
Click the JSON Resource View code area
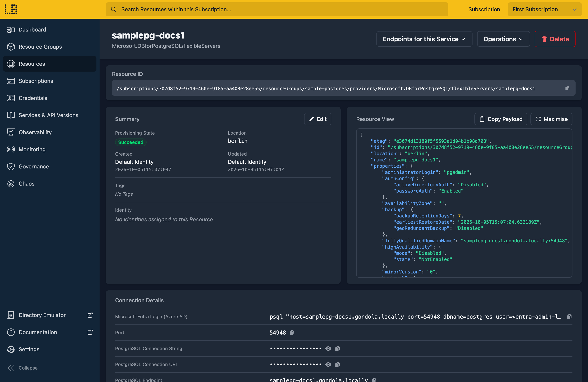(464, 203)
